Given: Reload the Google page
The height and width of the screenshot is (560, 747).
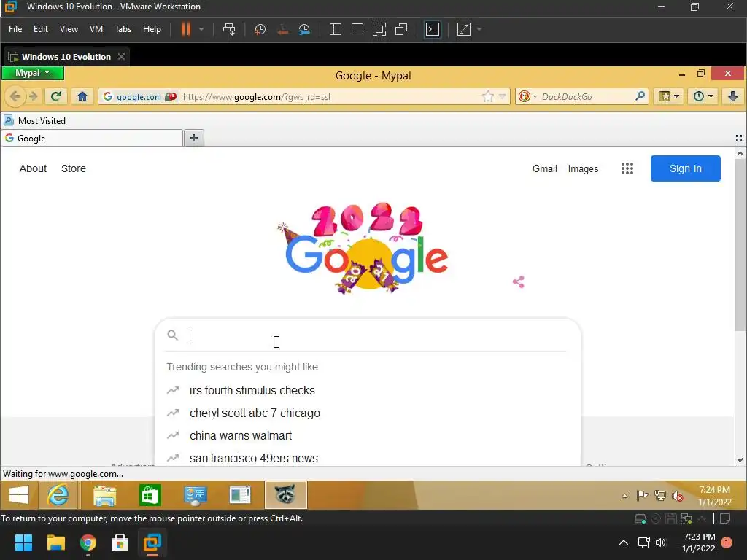Looking at the screenshot, I should [x=55, y=97].
